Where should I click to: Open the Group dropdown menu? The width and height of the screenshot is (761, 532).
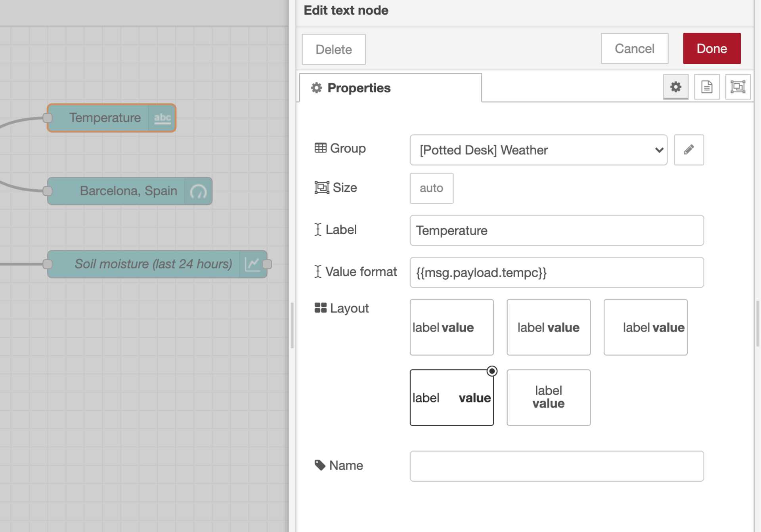click(x=538, y=150)
